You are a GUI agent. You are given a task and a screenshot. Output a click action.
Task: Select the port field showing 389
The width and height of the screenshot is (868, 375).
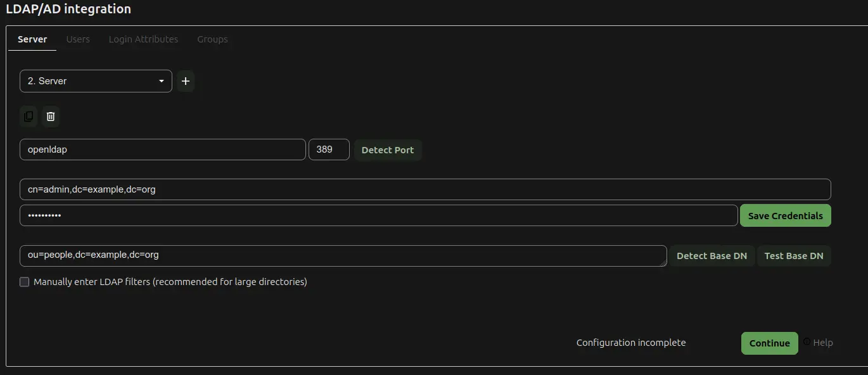click(x=329, y=149)
